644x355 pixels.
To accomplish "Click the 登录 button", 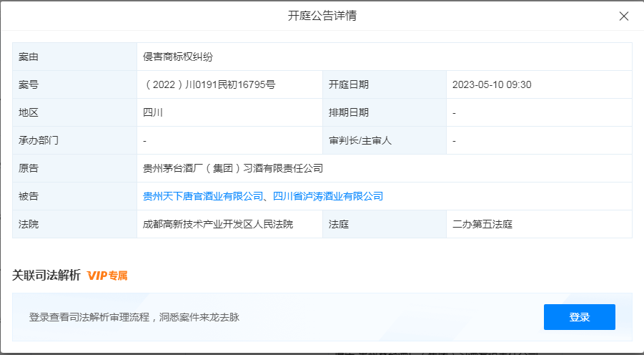I will (x=579, y=317).
